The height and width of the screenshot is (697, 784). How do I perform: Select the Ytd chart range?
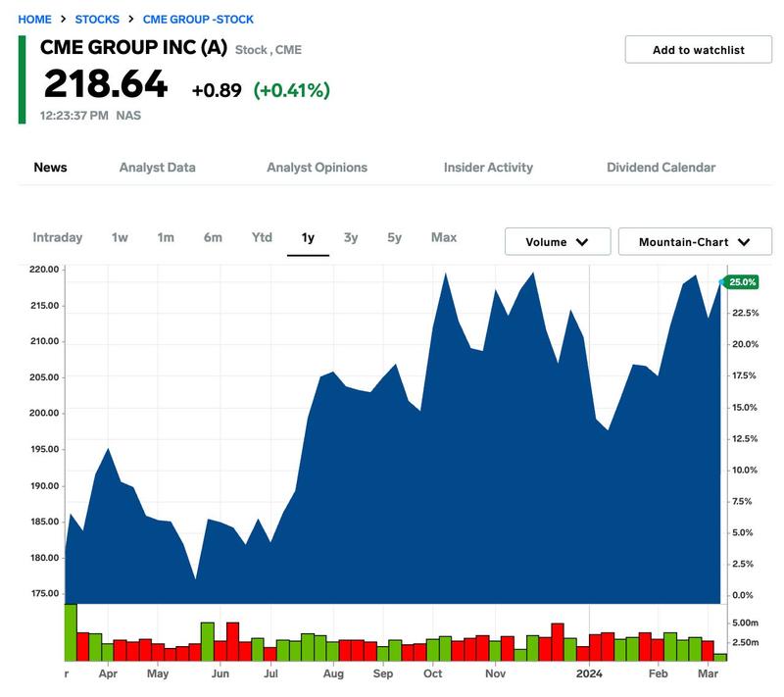click(262, 237)
